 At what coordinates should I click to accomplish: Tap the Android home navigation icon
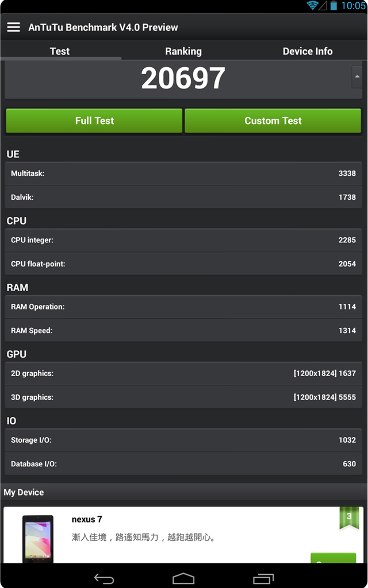pos(183,578)
